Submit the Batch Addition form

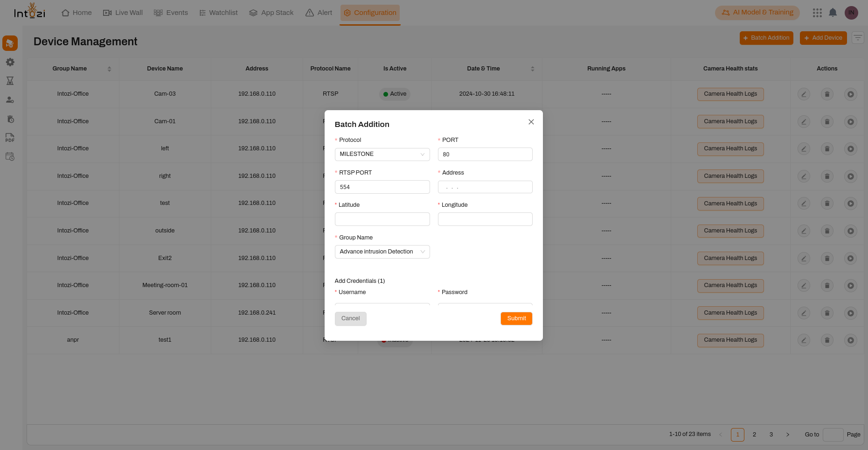[516, 318]
